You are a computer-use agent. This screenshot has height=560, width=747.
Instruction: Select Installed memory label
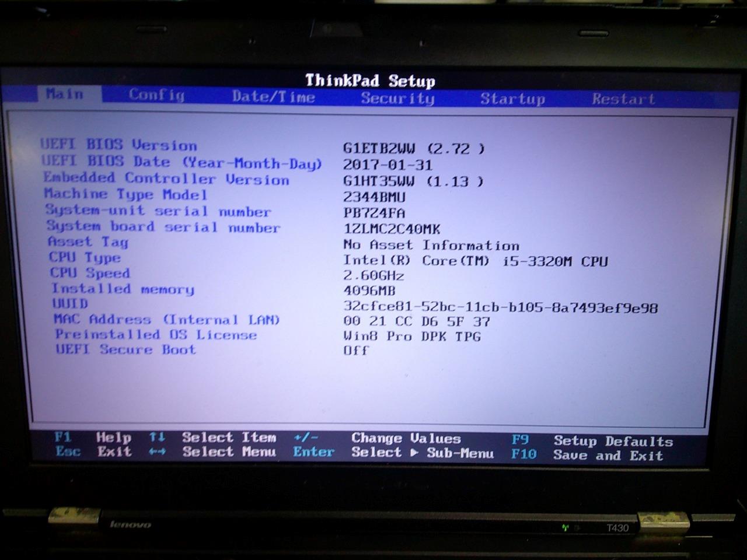[x=123, y=289]
